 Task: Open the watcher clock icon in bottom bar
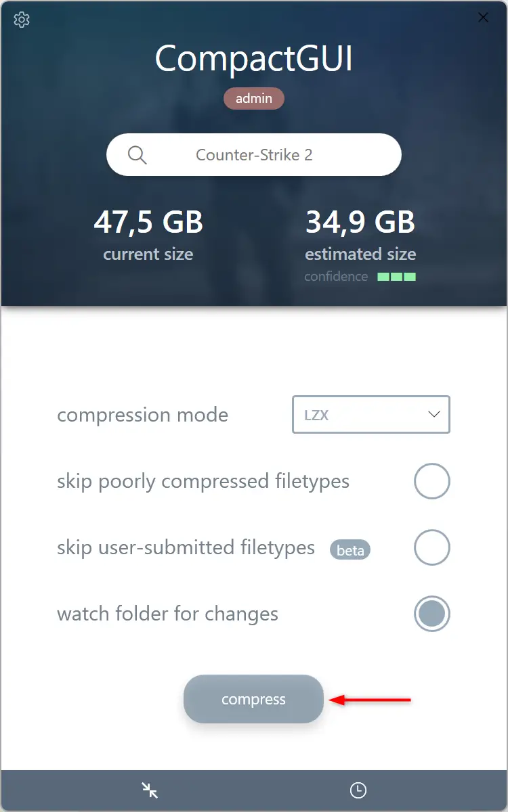pos(358,790)
